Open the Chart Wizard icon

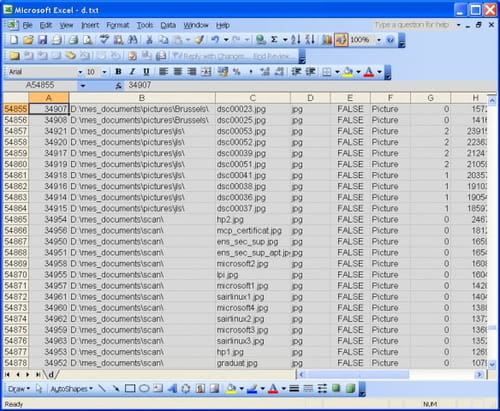pos(327,40)
